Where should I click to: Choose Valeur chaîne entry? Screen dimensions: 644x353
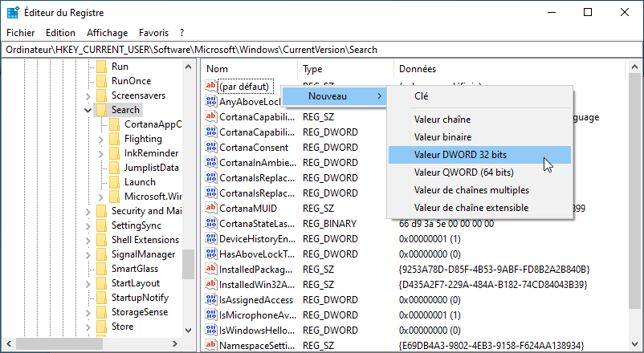[x=479, y=120]
